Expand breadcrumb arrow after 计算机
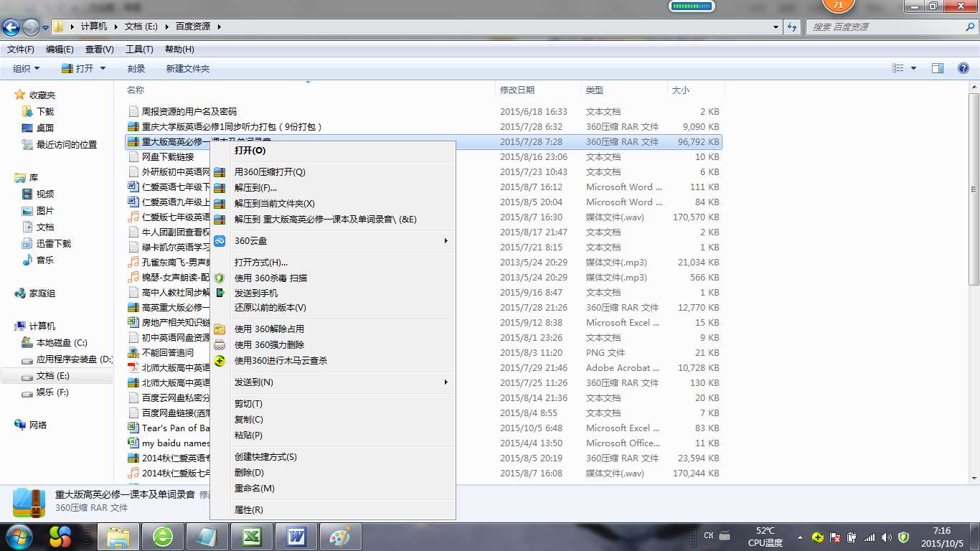The image size is (980, 551). tap(116, 27)
